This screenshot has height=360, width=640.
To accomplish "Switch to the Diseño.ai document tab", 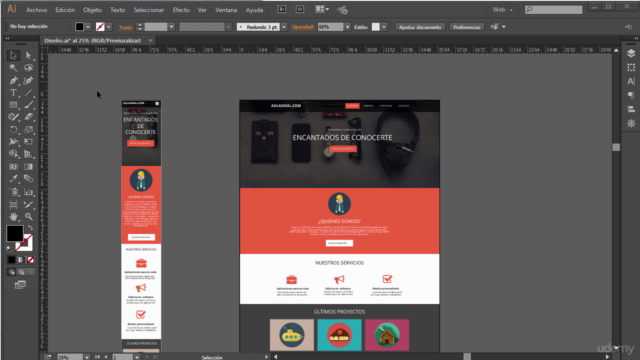I will coord(93,40).
